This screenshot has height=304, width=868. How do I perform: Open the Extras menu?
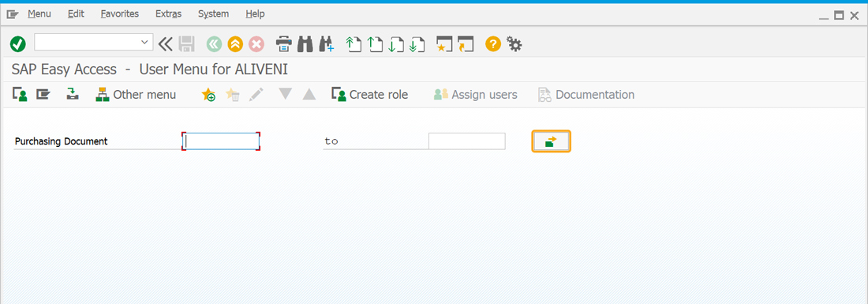point(168,14)
